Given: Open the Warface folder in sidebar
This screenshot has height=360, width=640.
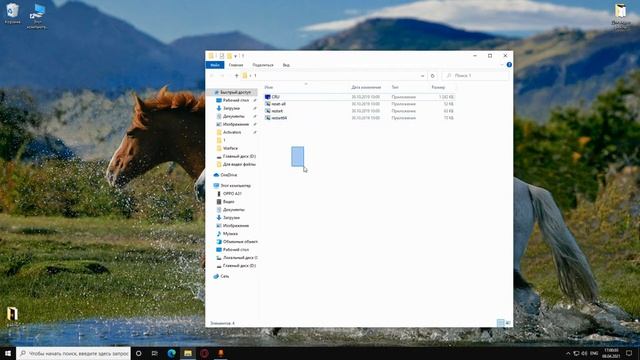Looking at the screenshot, I should pos(230,148).
